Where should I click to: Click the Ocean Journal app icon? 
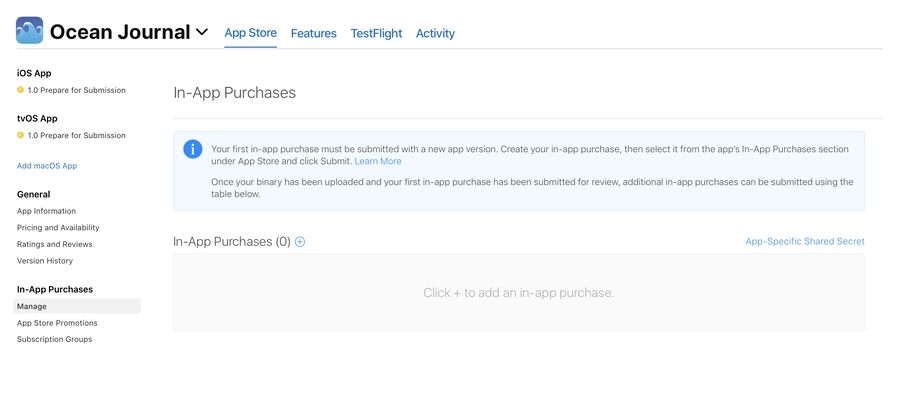click(29, 30)
